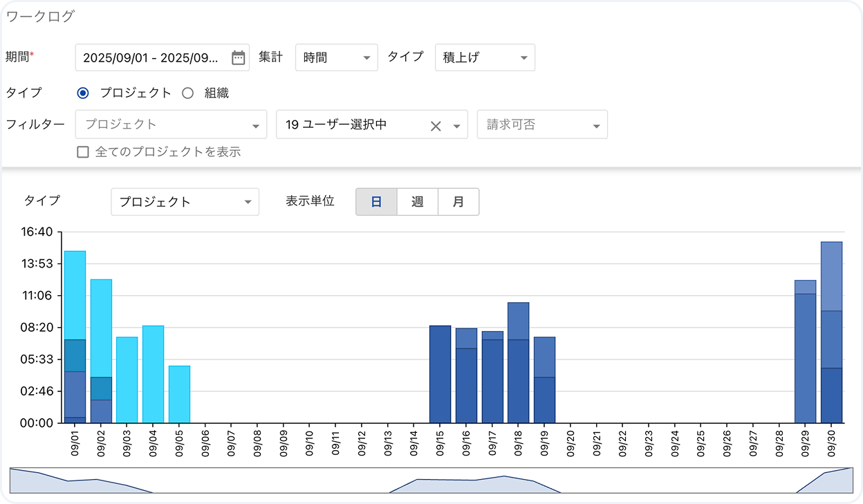Switch display unit to 週
863x504 pixels.
[x=417, y=202]
